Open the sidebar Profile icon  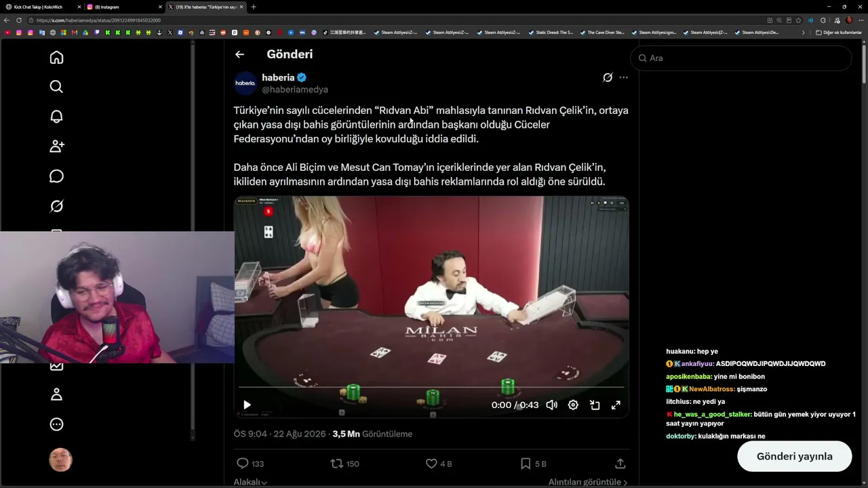click(57, 394)
